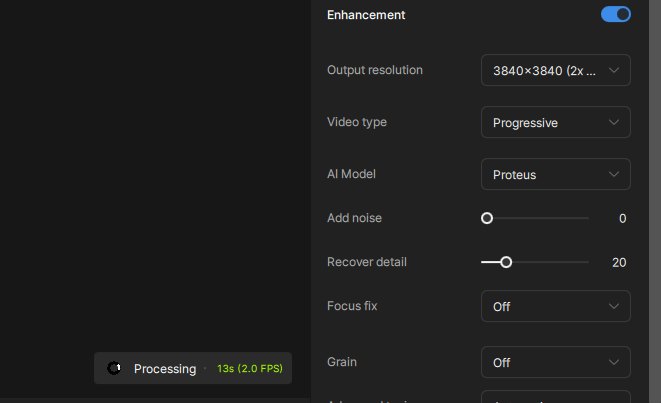Click the Grain dropdown chevron icon

coord(614,362)
